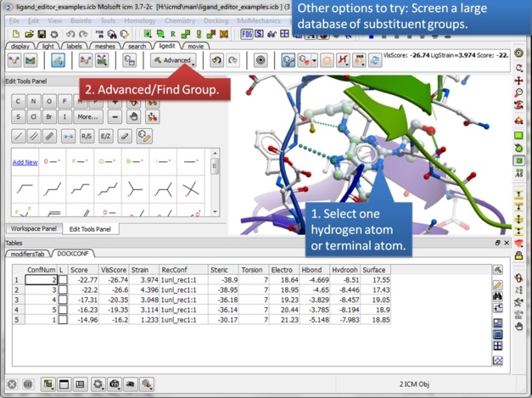Select the eraser tool in edit panel
The height and width of the screenshot is (398, 532).
tap(125, 136)
